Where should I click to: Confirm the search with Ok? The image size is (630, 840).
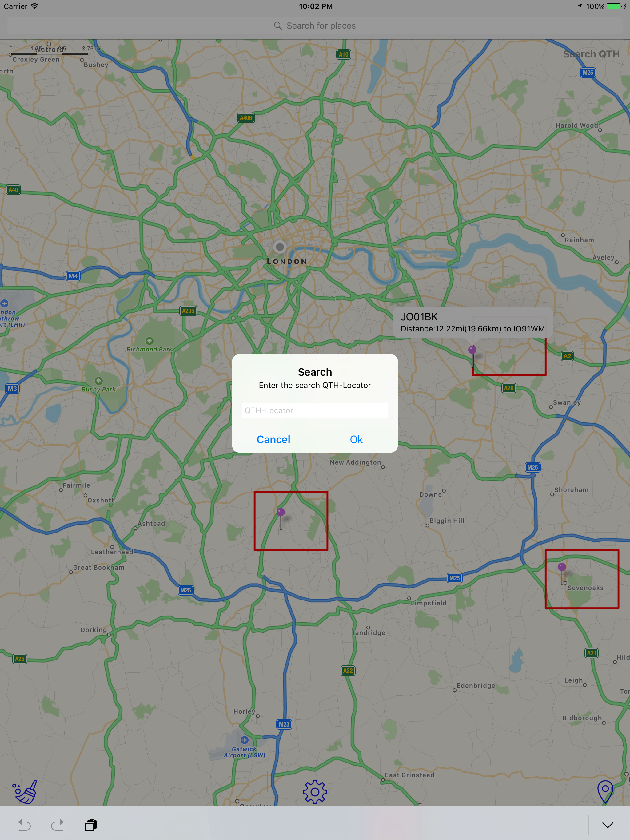pos(357,439)
